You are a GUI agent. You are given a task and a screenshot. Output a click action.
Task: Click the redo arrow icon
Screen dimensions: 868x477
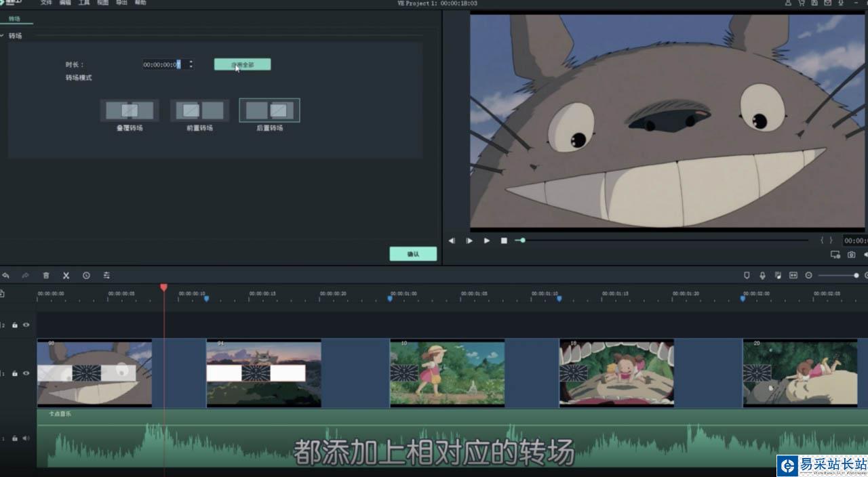tap(25, 276)
